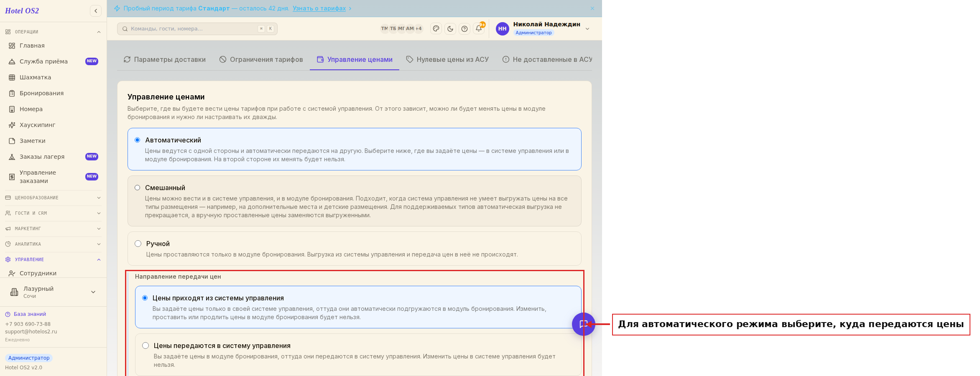
Task: Follow the Узнать о тарифах link
Action: (319, 8)
